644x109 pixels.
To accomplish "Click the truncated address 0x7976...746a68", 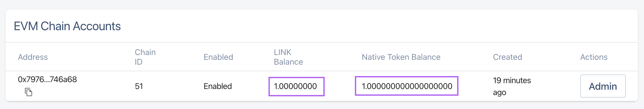I will coord(47,80).
